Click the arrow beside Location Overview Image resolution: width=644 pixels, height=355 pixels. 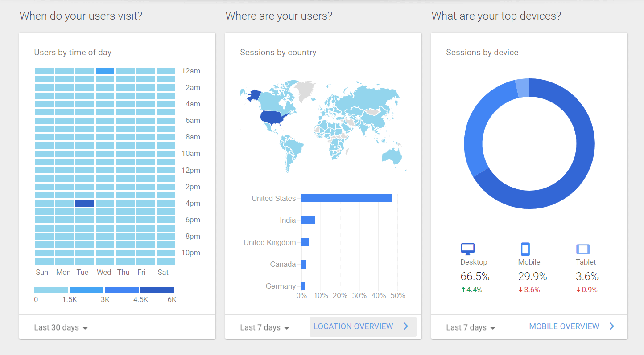tap(406, 326)
